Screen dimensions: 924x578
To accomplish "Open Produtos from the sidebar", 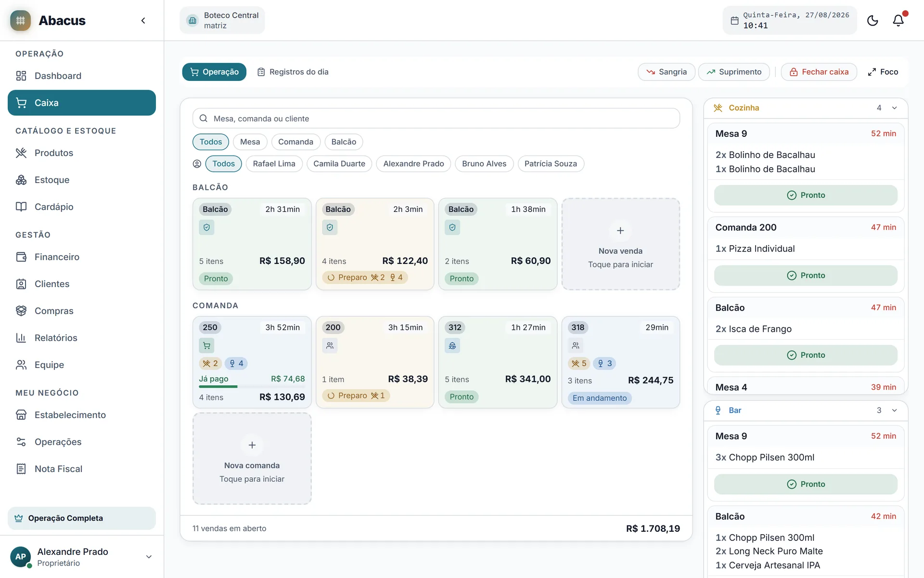I will point(82,153).
